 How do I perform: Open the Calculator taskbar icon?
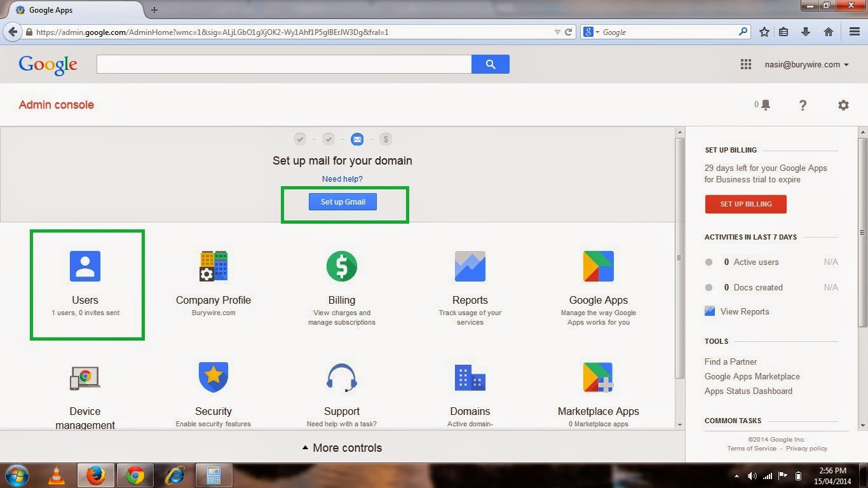[x=214, y=475]
